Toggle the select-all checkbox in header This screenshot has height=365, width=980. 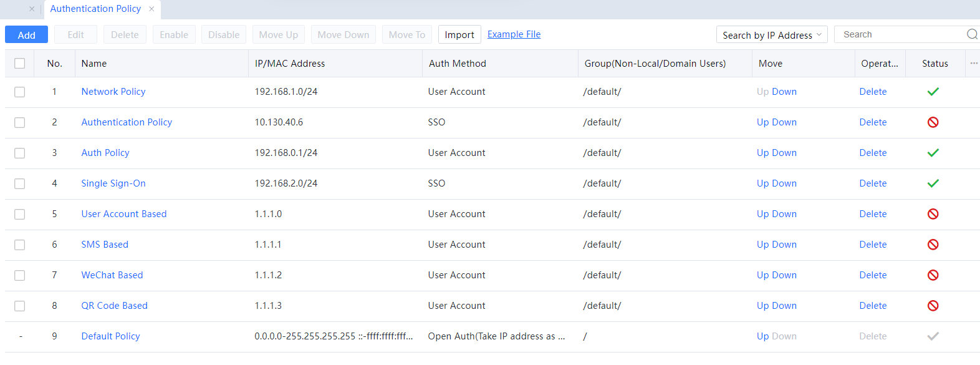tap(20, 64)
